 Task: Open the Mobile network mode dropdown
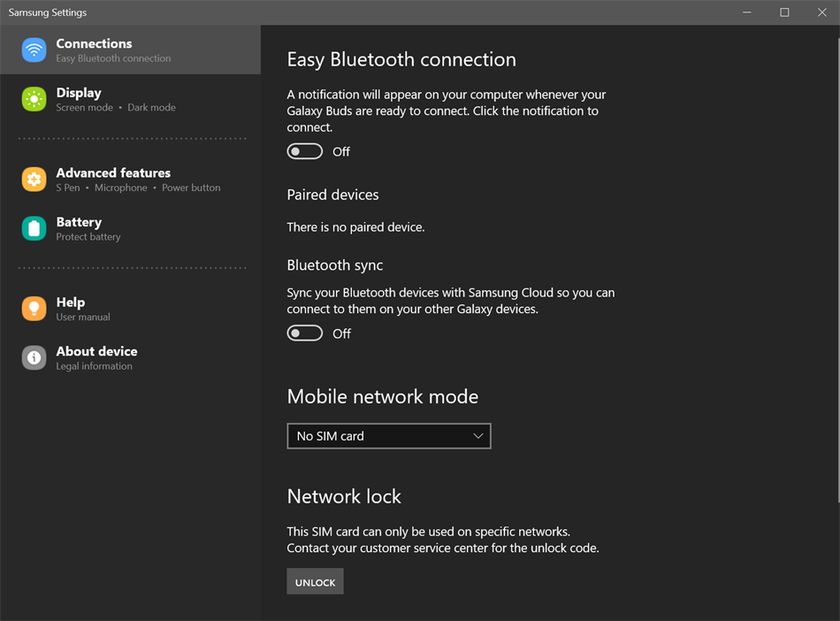click(x=389, y=435)
